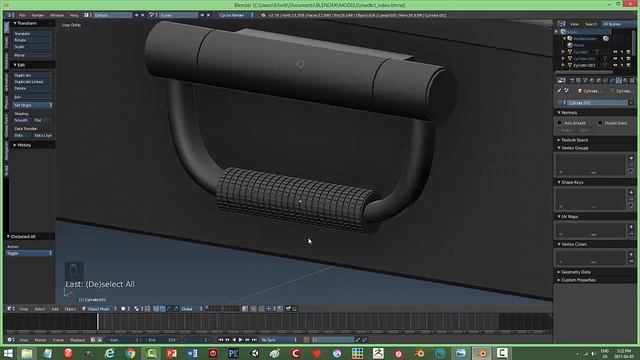Screen dimensions: 640x360
Task: Open the Action Toggle dropdown
Action: click(29, 253)
